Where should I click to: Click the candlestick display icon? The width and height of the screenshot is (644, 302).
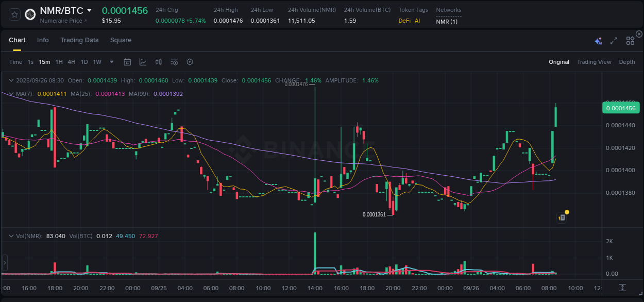pos(159,61)
